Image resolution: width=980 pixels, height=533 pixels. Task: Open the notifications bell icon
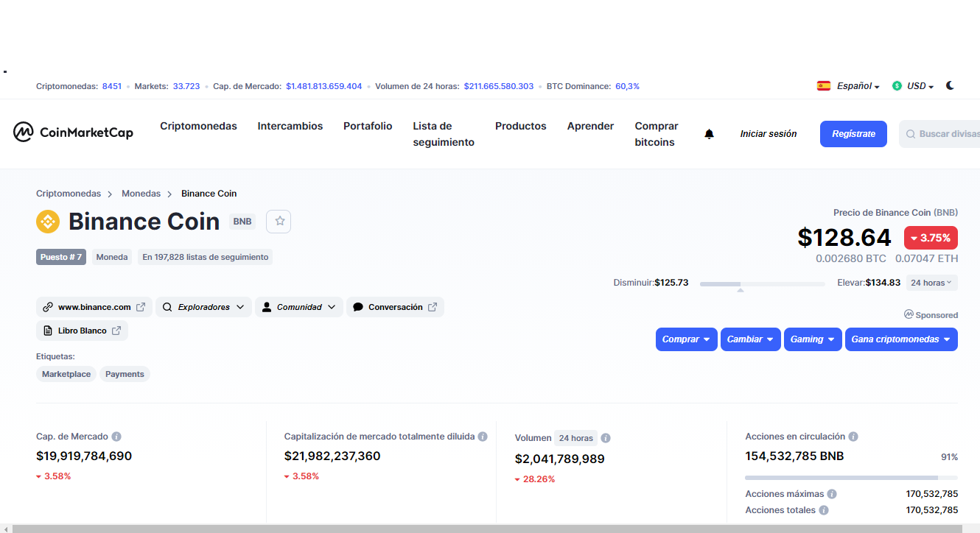coord(709,134)
